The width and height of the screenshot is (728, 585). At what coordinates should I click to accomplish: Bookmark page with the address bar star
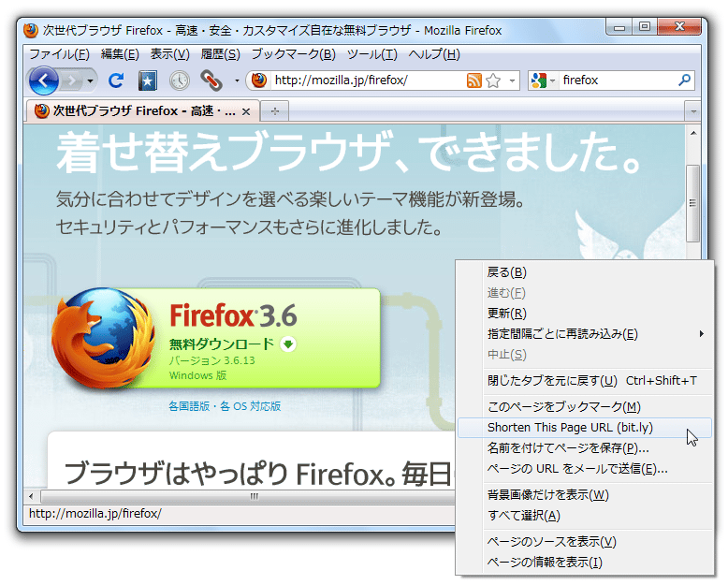(493, 80)
